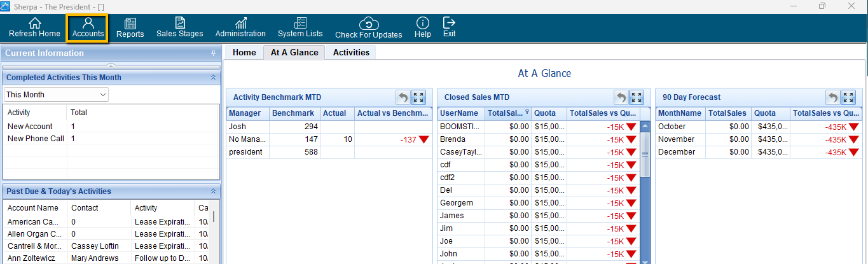868x264 pixels.
Task: Pin the Current Information panel
Action: pos(214,53)
